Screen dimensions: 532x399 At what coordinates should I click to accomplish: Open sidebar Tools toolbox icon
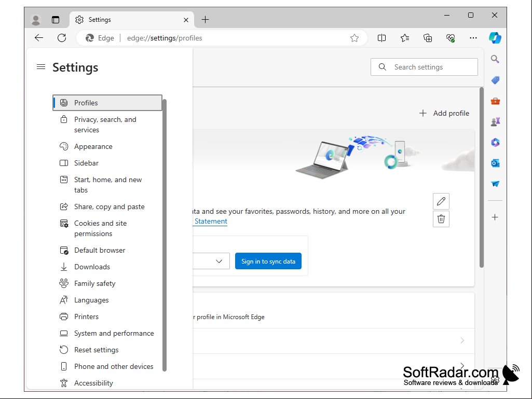tap(495, 101)
